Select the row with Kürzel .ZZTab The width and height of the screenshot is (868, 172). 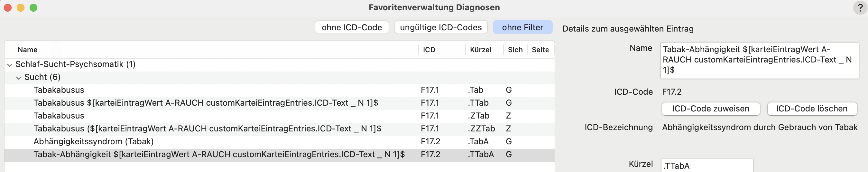(279, 129)
